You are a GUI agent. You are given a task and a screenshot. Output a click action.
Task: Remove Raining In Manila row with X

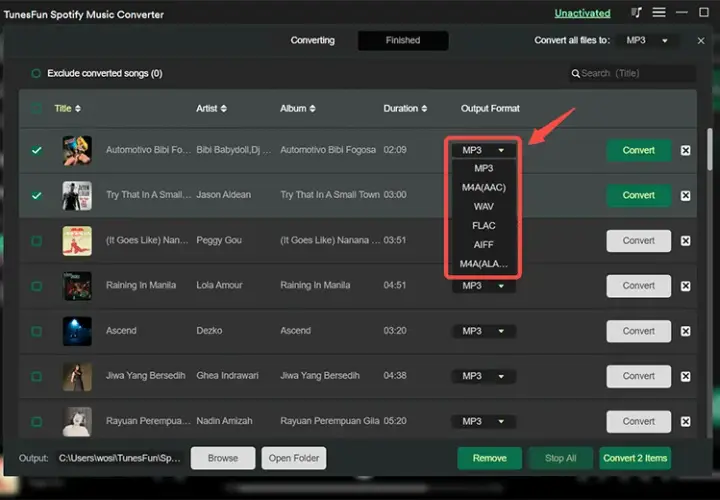685,286
